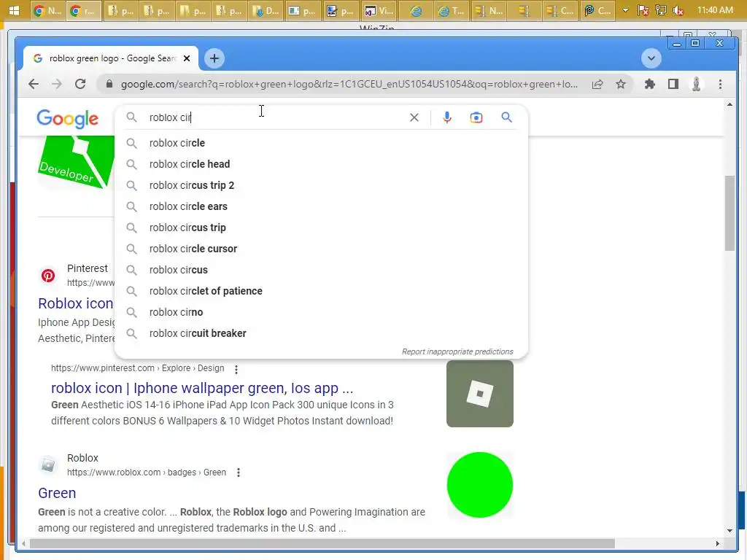The width and height of the screenshot is (747, 560).
Task: Open the Windows Start button
Action: [14, 10]
